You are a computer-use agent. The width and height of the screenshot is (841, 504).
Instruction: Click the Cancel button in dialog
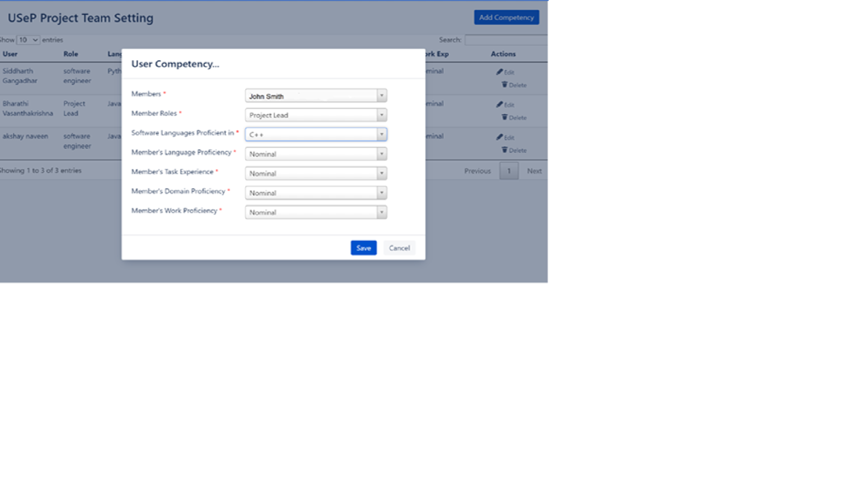click(399, 248)
